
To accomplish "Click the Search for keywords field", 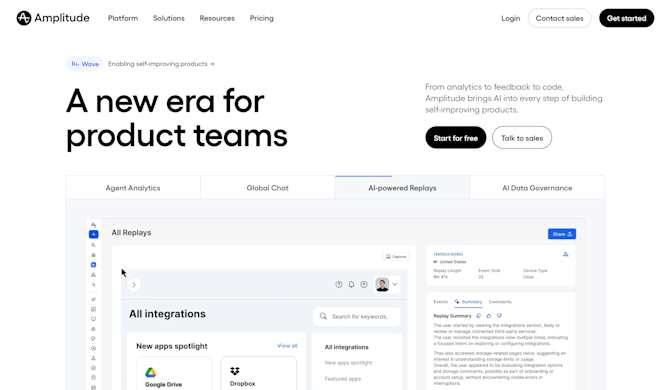I will click(357, 316).
